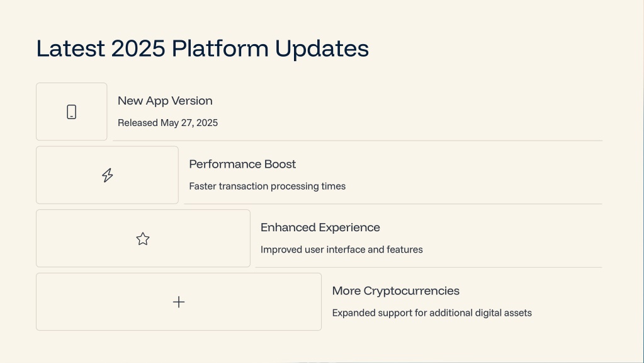Screen dimensions: 644x363
Task: Click divider line under New App Version row
Action: click(x=358, y=141)
